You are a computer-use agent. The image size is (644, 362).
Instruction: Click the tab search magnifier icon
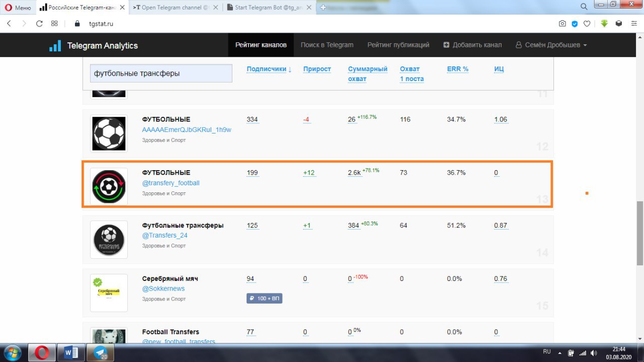(x=584, y=7)
